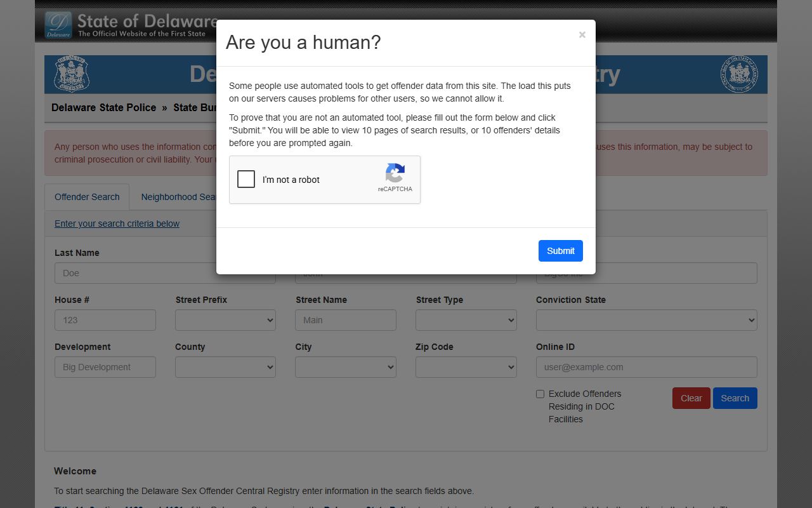This screenshot has width=812, height=508.
Task: Click the State of Delaware logo icon
Action: click(58, 25)
